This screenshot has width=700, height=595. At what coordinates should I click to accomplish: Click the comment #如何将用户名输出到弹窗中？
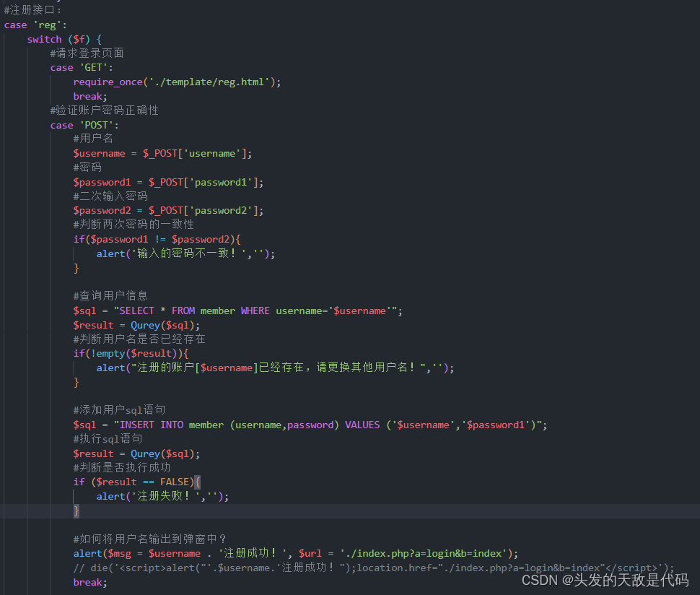[x=150, y=539]
